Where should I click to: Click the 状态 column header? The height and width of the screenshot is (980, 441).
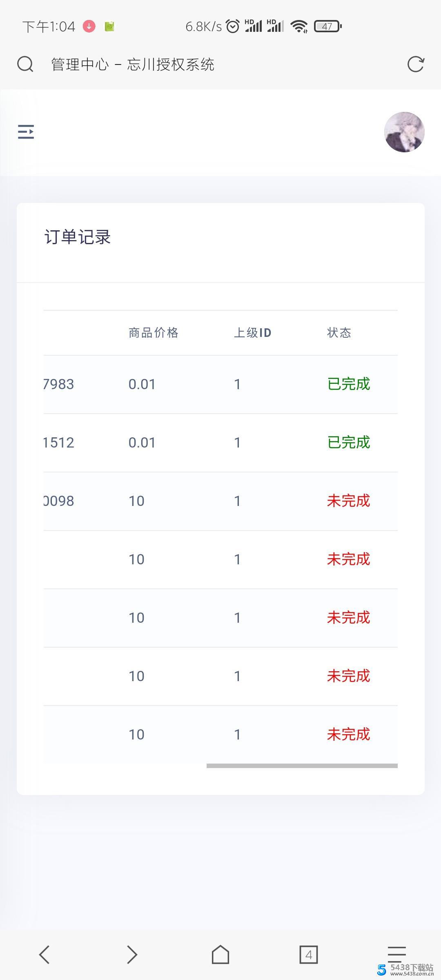[x=339, y=333]
